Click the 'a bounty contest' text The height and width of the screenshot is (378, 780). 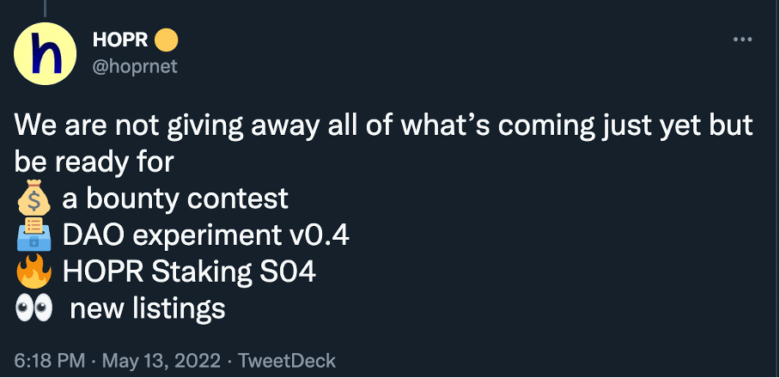coord(175,198)
